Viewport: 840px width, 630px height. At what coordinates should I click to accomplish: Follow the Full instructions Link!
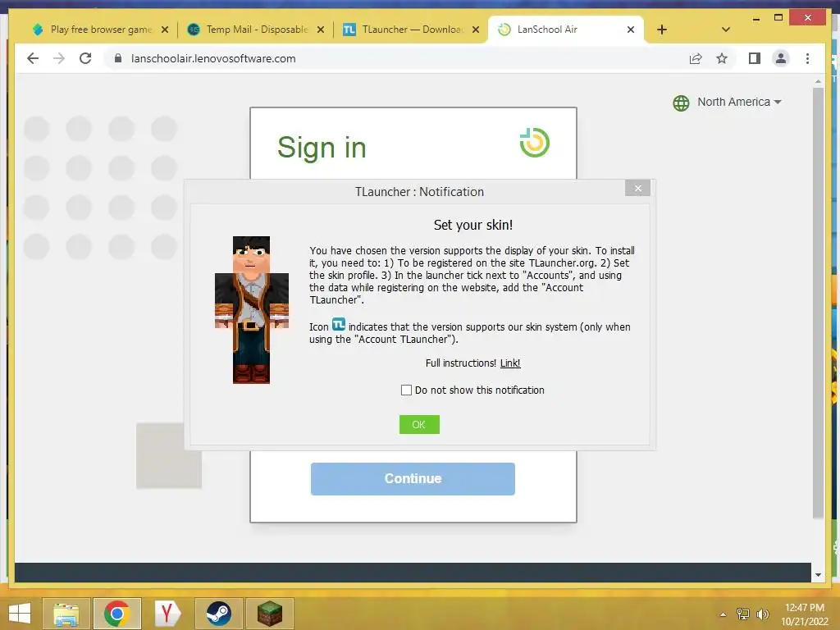point(510,363)
